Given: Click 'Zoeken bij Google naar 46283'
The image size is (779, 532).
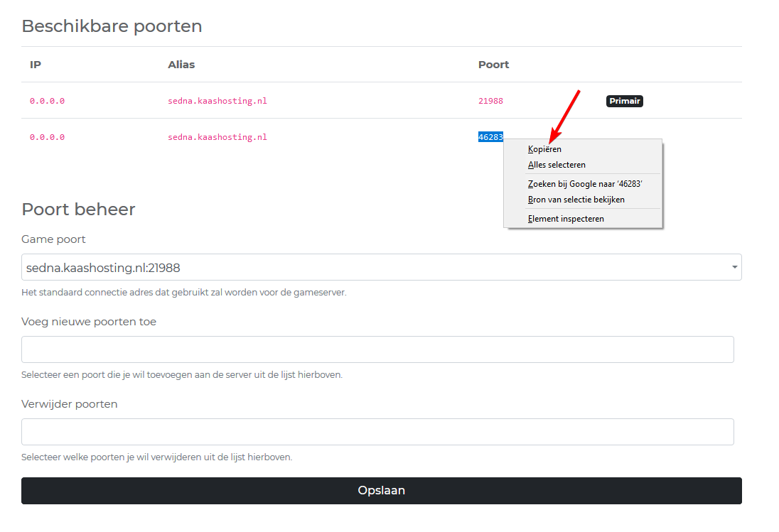Looking at the screenshot, I should coord(584,184).
